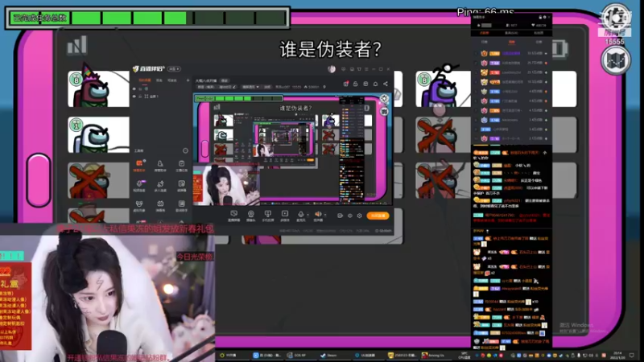
Task: Select the orange contribution tab in chat overlay
Action: [x=485, y=33]
